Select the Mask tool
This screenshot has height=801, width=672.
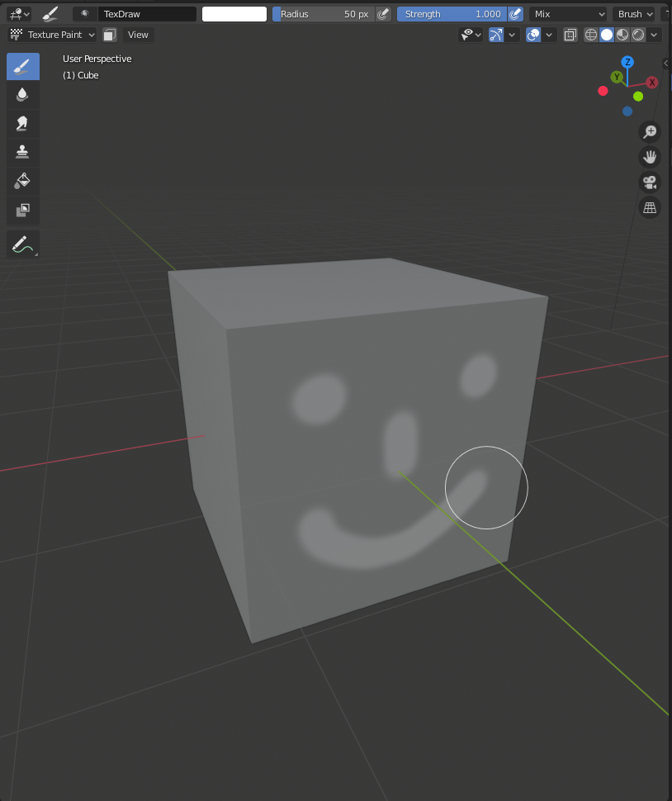[22, 211]
